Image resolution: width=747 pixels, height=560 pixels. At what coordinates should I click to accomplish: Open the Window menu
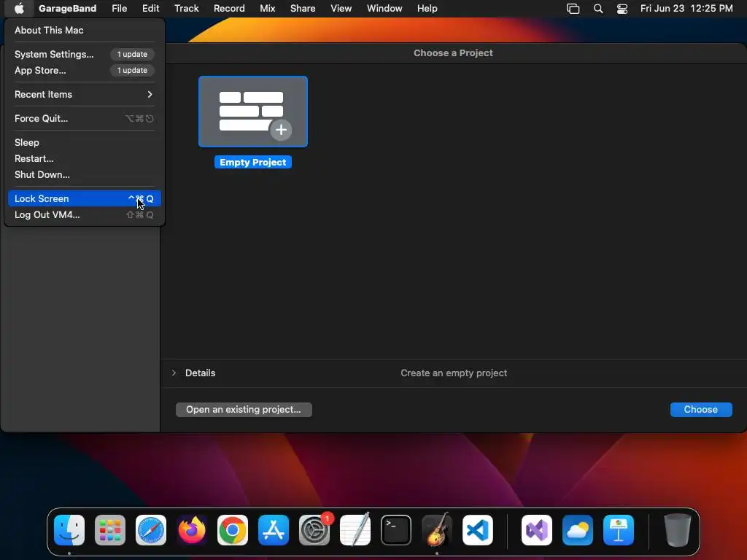click(384, 8)
